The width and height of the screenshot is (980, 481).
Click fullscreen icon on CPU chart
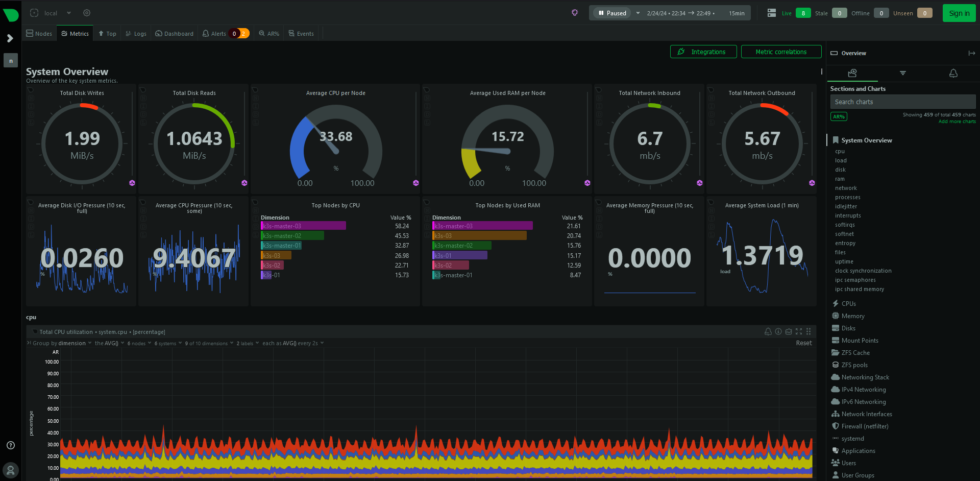click(x=799, y=331)
